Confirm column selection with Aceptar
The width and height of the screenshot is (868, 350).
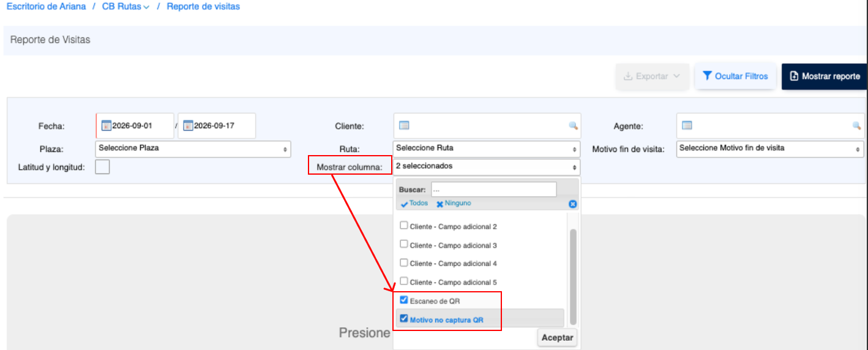(x=557, y=338)
